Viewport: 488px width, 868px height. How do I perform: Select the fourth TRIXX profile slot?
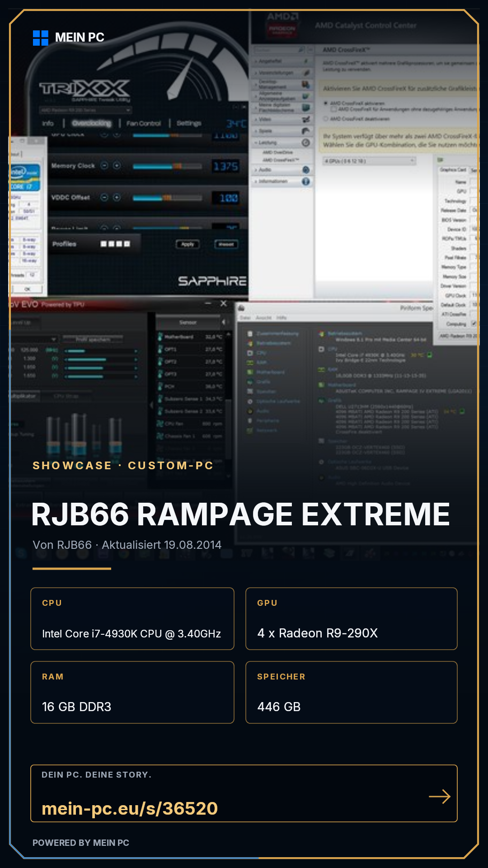tap(127, 244)
